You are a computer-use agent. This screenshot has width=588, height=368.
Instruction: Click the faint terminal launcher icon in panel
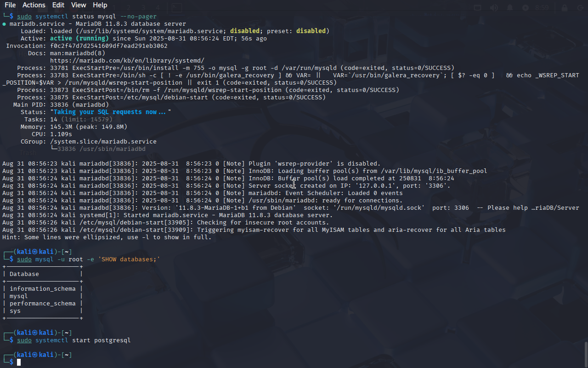[x=177, y=8]
